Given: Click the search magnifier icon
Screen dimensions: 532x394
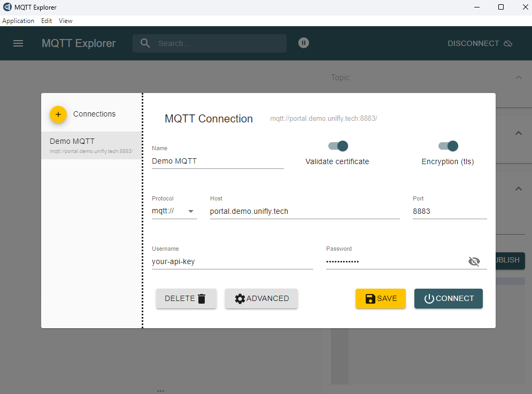Looking at the screenshot, I should (x=144, y=43).
